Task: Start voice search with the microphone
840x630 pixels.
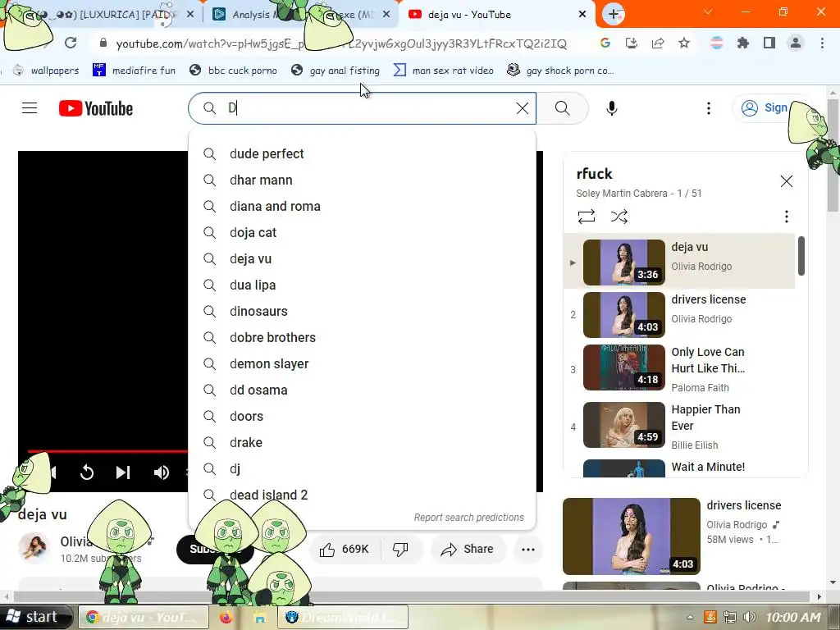Action: pyautogui.click(x=611, y=108)
